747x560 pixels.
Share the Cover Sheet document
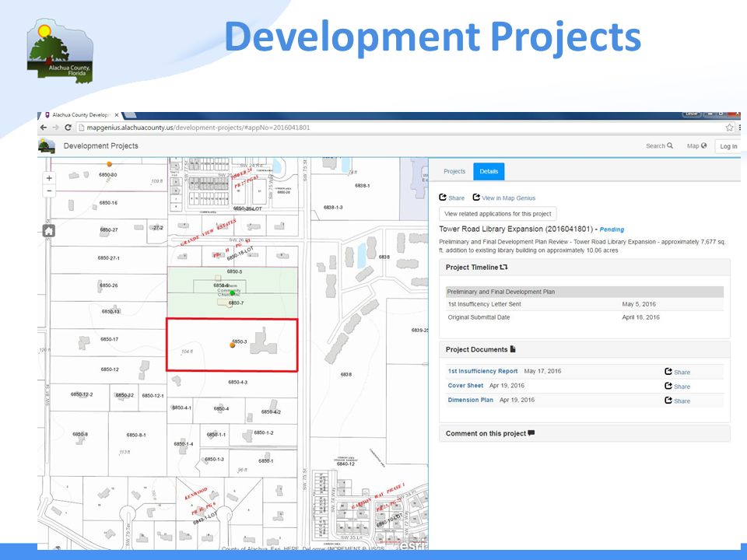pyautogui.click(x=678, y=387)
